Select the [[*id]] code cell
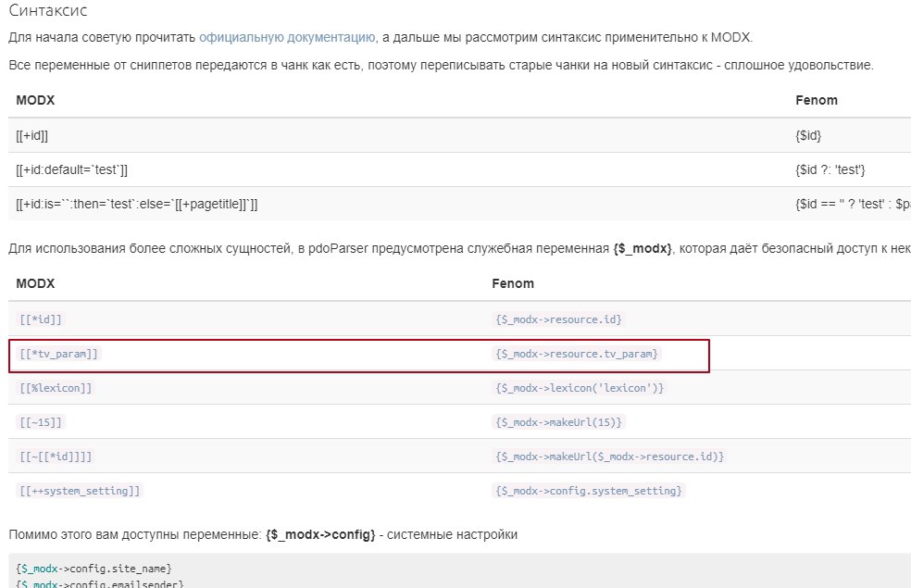 tap(40, 319)
